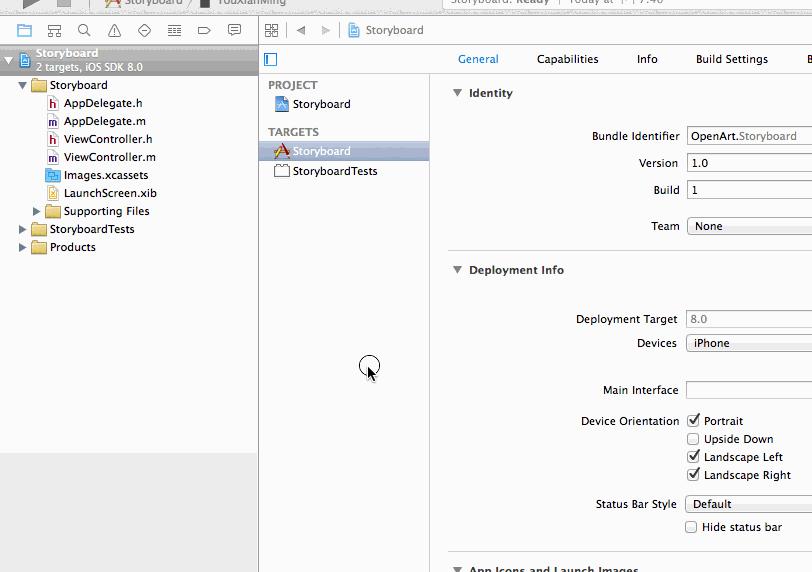
Task: Open the Devices dropdown showing iPhone
Action: [749, 343]
